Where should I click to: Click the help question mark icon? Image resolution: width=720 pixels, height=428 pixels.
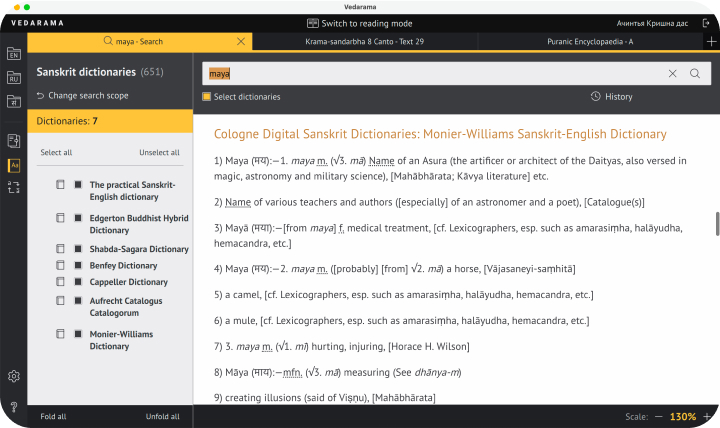[x=14, y=407]
